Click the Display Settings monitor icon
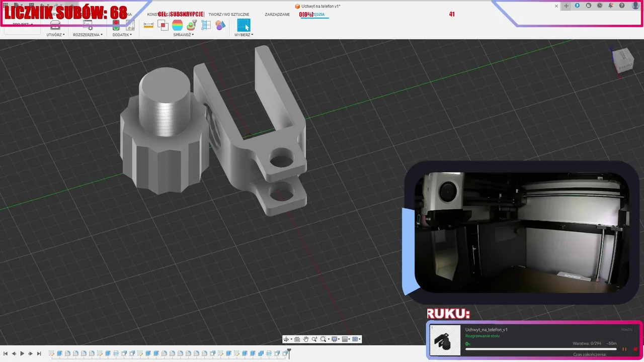Image resolution: width=644 pixels, height=362 pixels. [x=334, y=339]
